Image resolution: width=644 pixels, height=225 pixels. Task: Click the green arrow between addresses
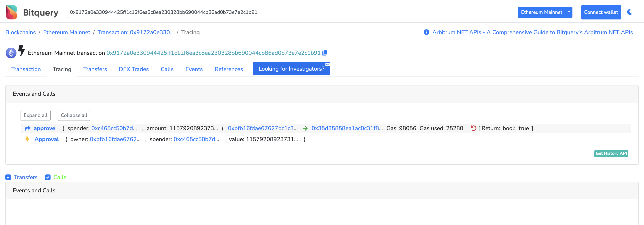click(x=305, y=128)
